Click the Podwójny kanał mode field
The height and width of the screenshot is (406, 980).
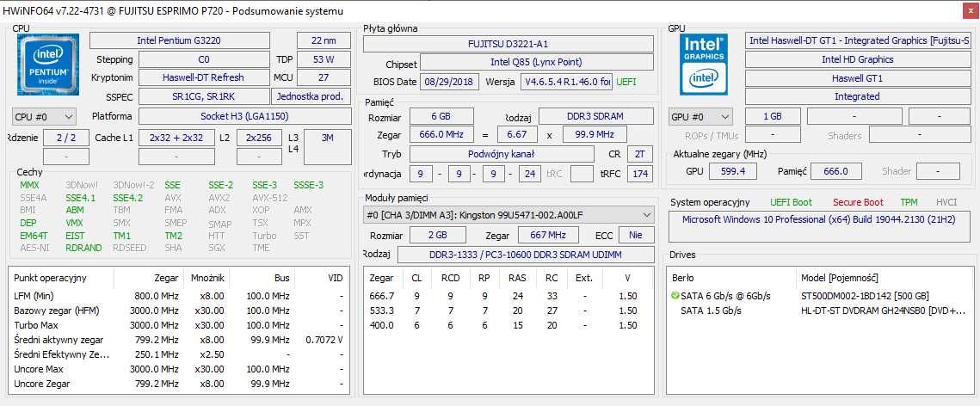click(502, 154)
